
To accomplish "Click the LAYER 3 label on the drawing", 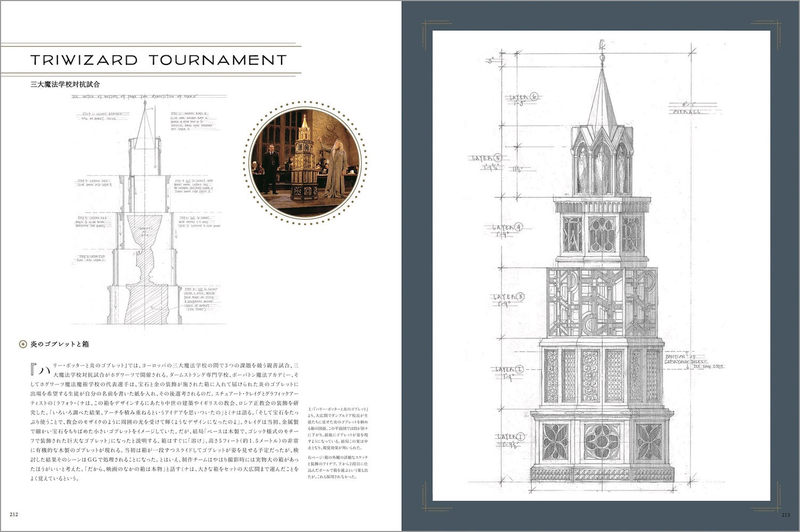I will [509, 297].
